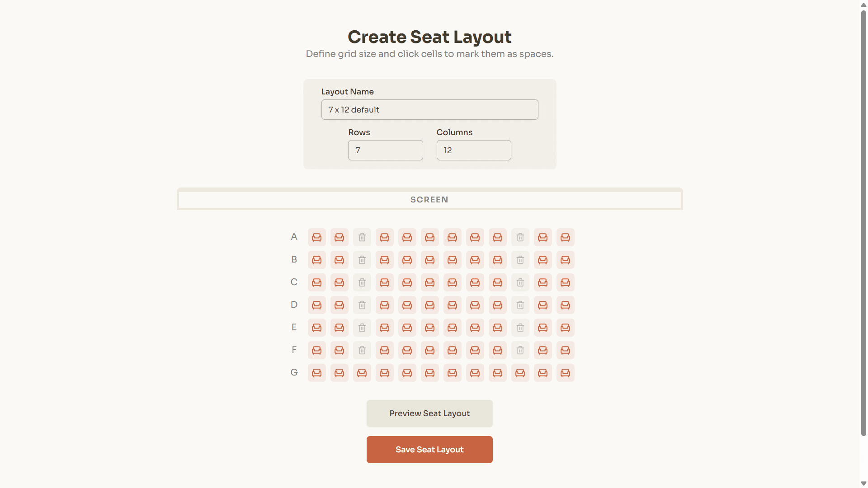This screenshot has height=488, width=868.
Task: Click seat D7
Action: 452,305
